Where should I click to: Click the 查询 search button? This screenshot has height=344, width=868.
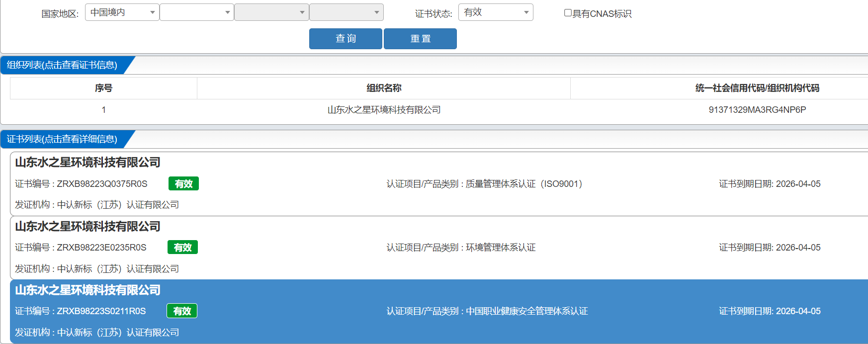pos(346,39)
